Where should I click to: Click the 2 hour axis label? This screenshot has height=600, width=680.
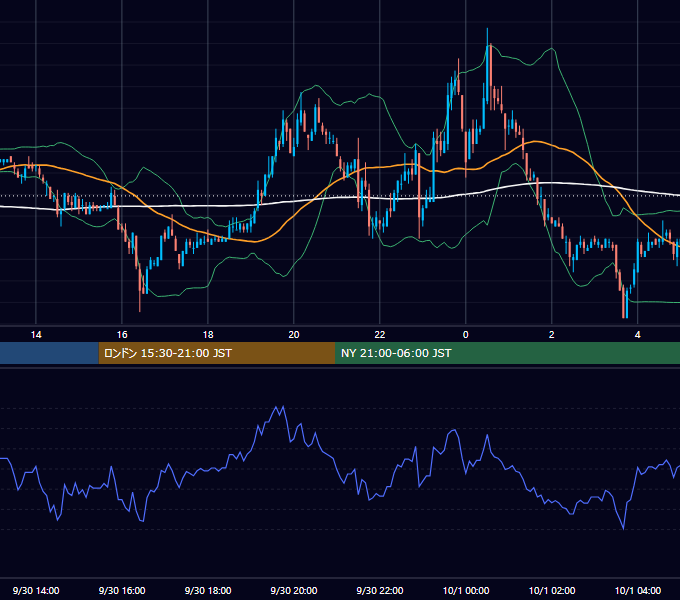click(x=551, y=335)
